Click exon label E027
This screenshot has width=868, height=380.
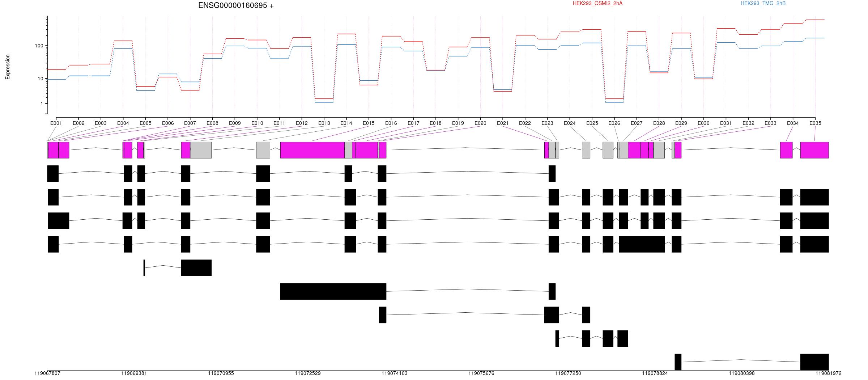(x=637, y=123)
